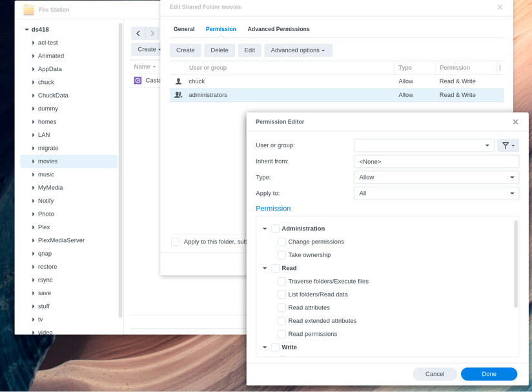Switch to the Advanced Permissions tab
Viewport: 532px width, 392px height.
pyautogui.click(x=278, y=29)
